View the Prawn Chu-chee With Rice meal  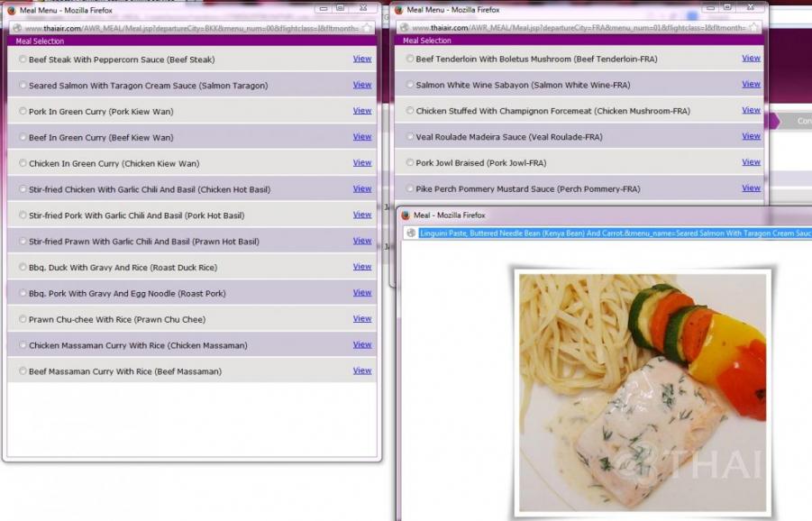click(361, 318)
